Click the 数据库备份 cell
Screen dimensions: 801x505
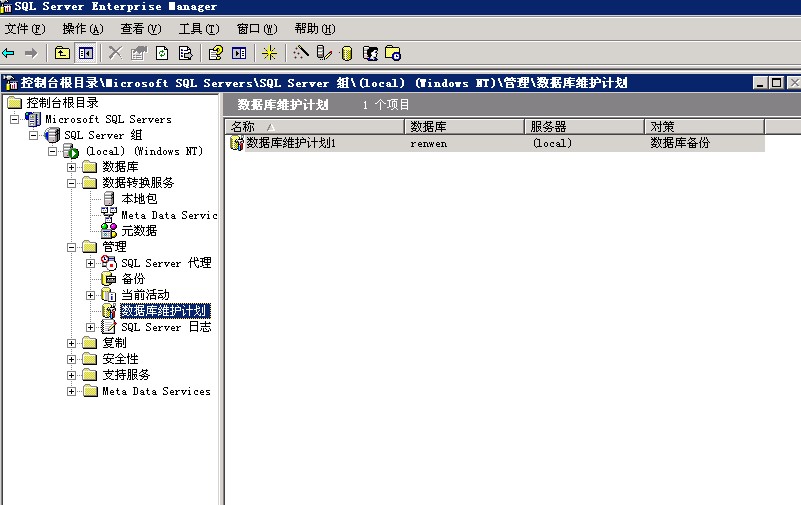[x=680, y=143]
